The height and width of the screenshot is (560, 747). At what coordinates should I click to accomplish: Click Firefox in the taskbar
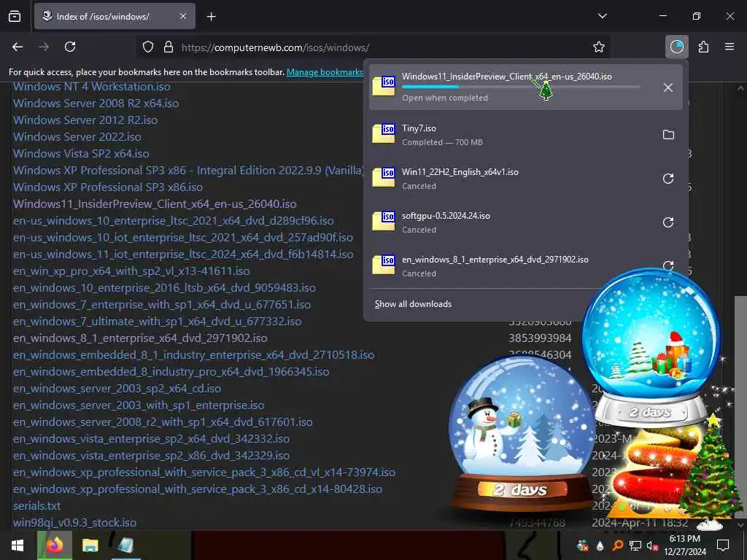(x=55, y=545)
